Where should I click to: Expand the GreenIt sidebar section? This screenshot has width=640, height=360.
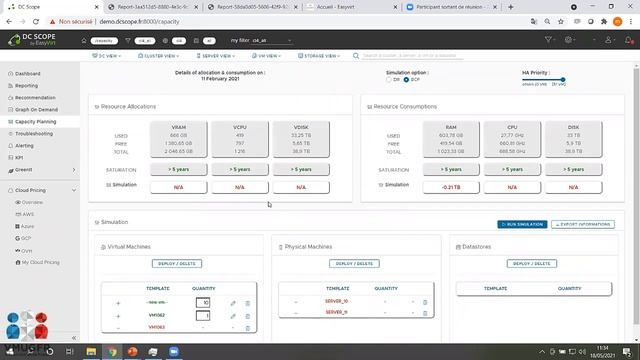(x=74, y=170)
